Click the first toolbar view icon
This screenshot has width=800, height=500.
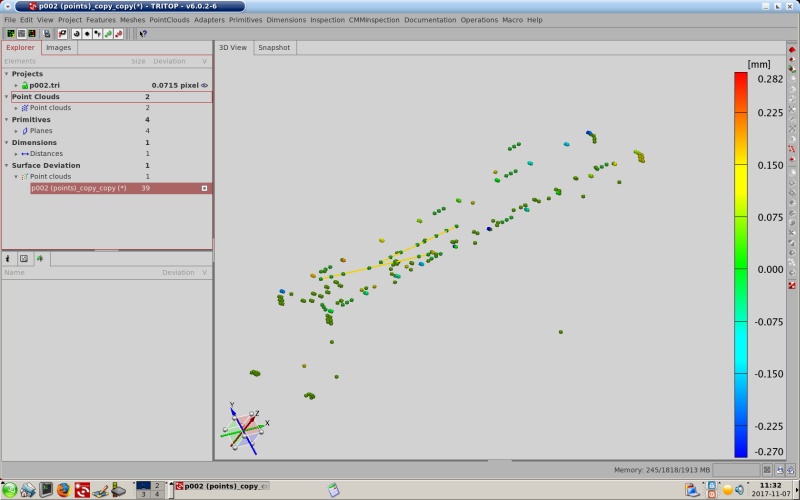(10, 33)
